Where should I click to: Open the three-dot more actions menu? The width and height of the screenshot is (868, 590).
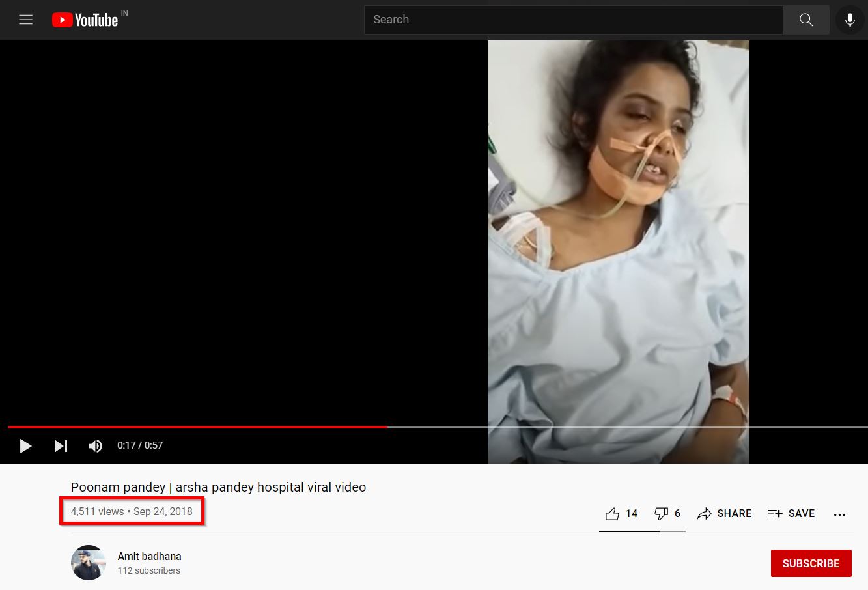pos(839,514)
